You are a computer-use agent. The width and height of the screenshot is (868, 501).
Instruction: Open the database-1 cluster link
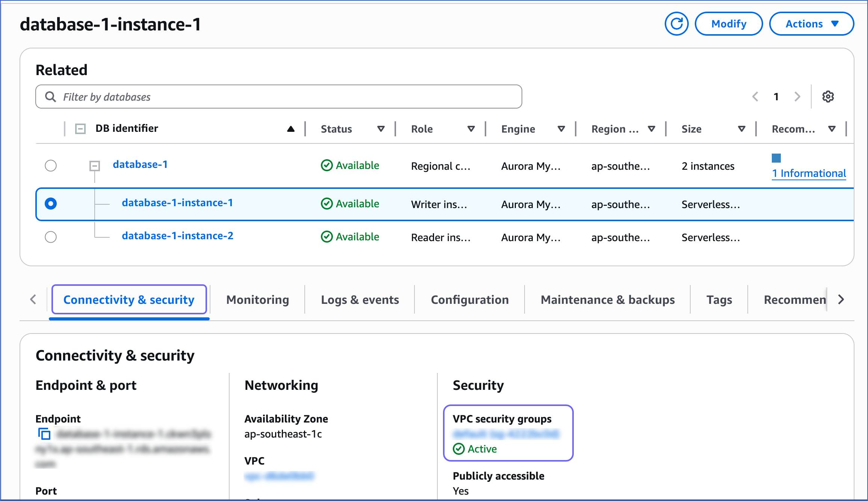pyautogui.click(x=140, y=164)
